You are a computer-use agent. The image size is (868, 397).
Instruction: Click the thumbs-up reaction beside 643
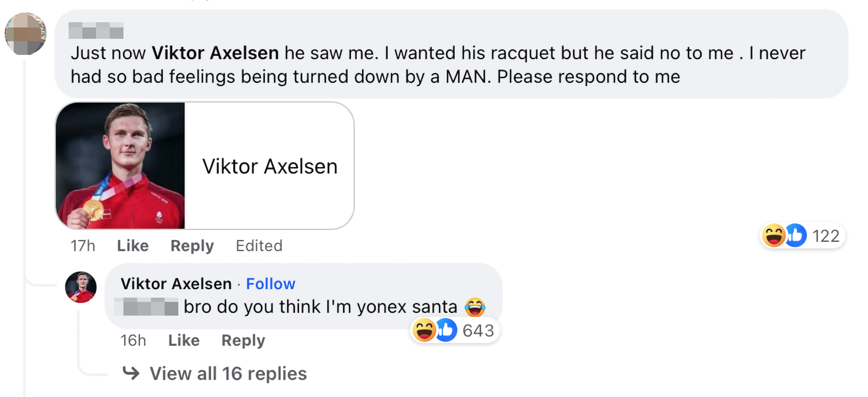point(446,330)
